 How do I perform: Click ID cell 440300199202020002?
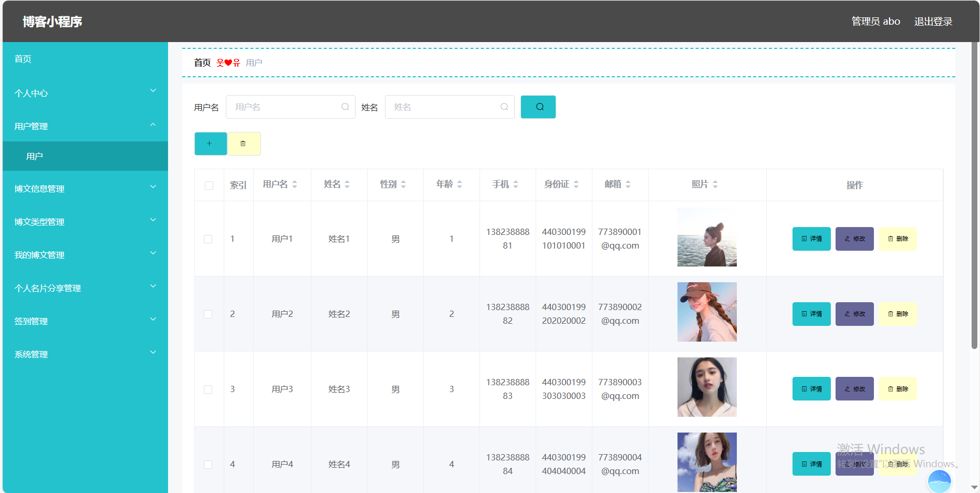(564, 314)
